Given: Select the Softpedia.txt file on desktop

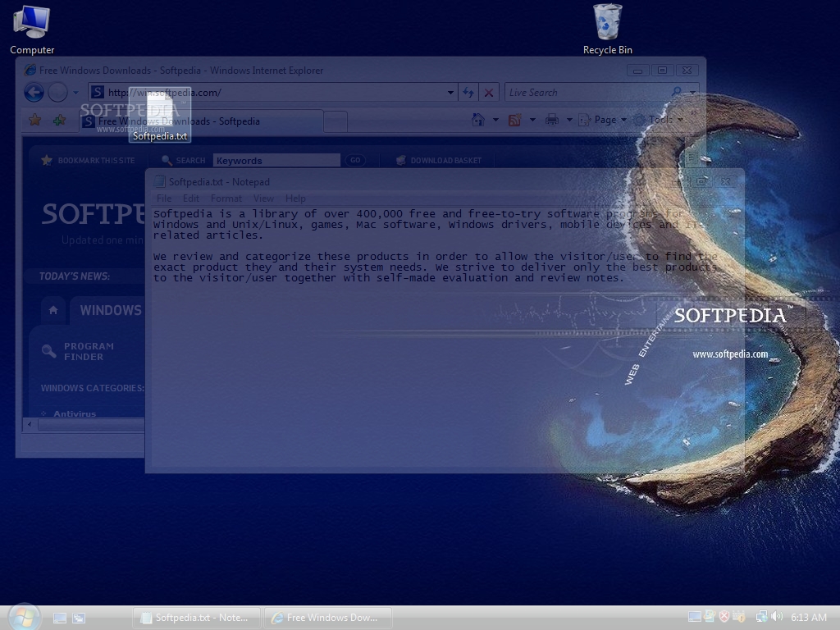Looking at the screenshot, I should [x=160, y=115].
